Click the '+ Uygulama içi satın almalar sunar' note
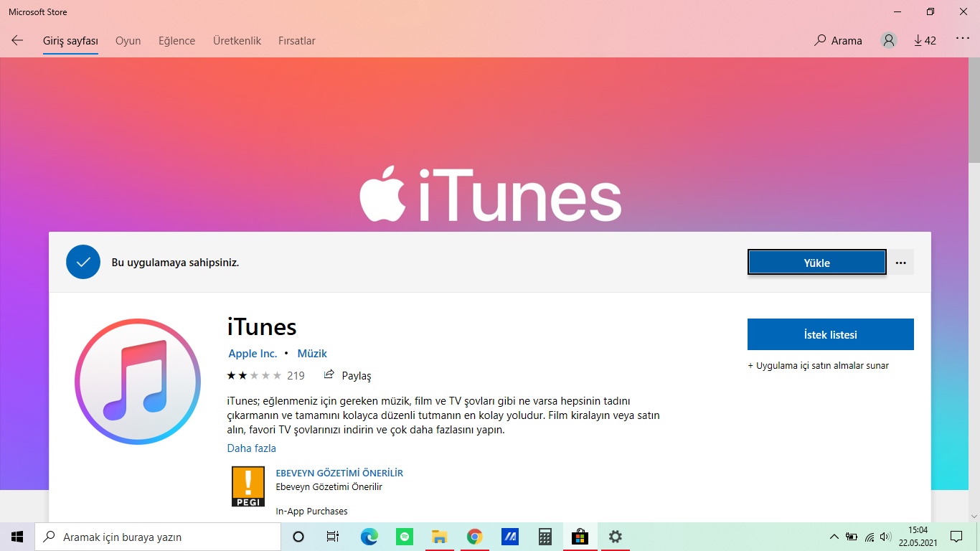 [818, 366]
